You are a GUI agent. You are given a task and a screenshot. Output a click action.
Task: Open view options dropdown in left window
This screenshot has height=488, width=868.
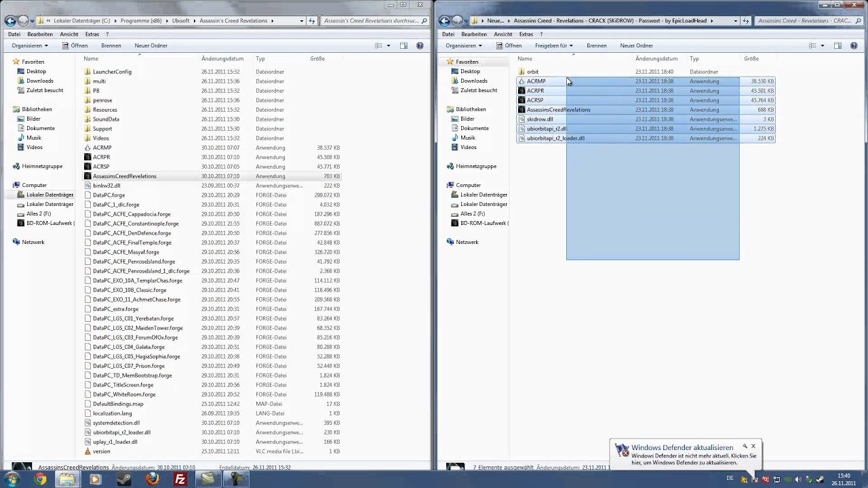(x=389, y=45)
